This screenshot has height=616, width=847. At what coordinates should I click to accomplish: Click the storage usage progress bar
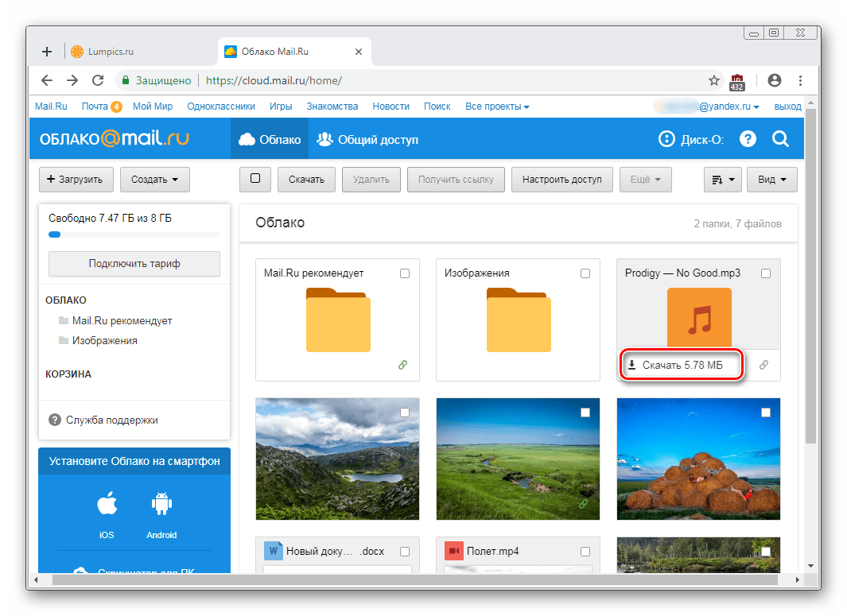(x=134, y=234)
